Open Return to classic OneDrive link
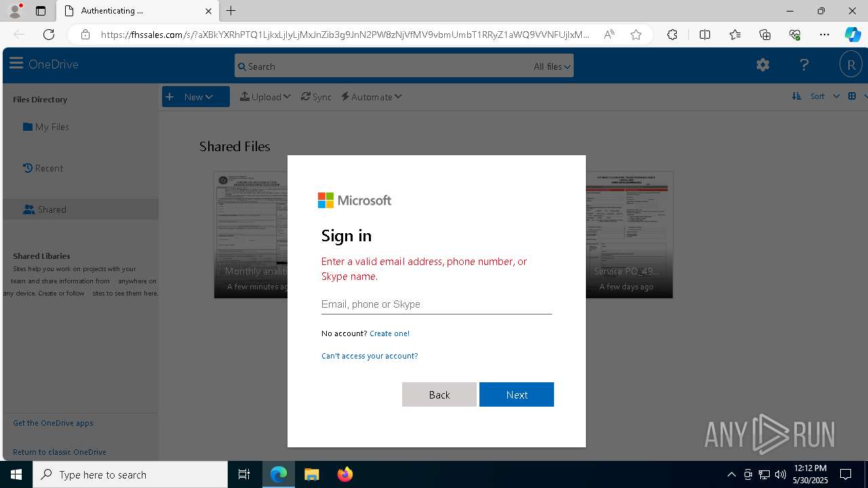Screen dimensions: 868x488 (x=60, y=452)
